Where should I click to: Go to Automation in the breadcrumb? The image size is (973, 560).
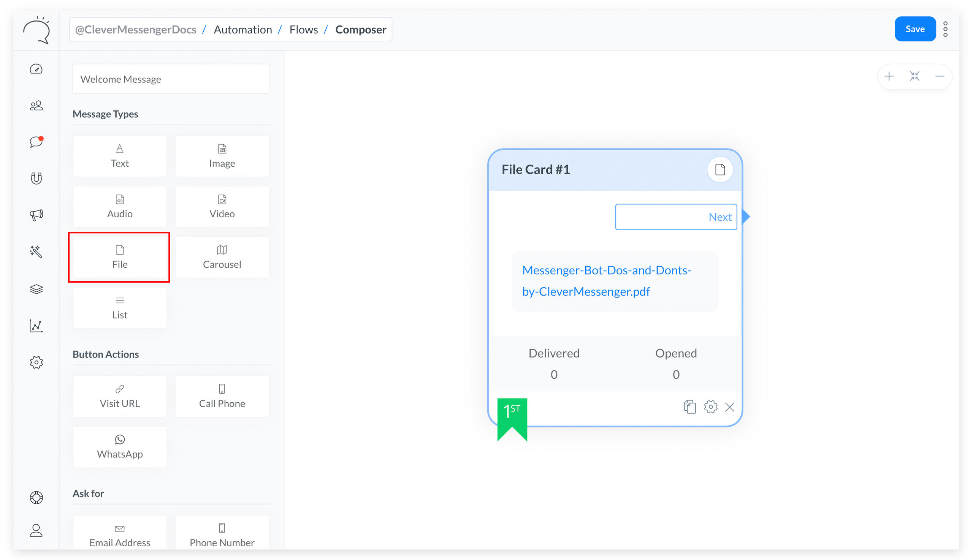[x=243, y=30]
